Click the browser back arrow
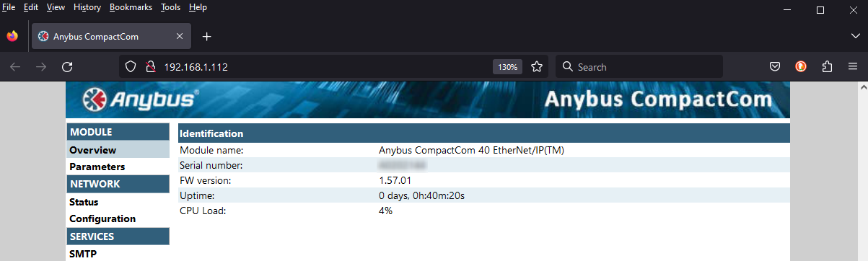This screenshot has width=868, height=261. [x=15, y=66]
